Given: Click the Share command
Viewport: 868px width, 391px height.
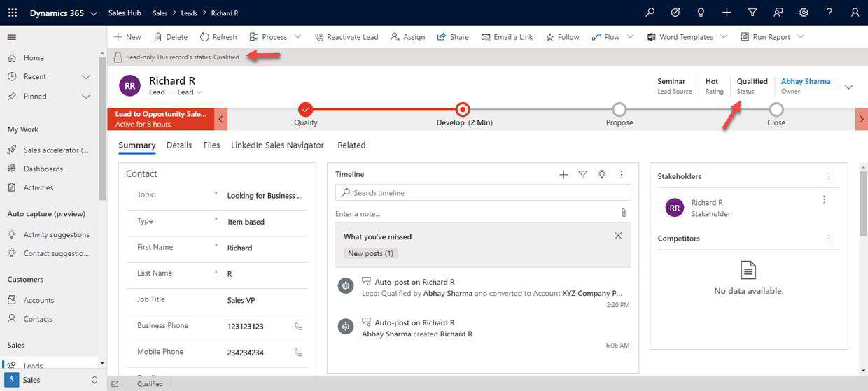Looking at the screenshot, I should point(453,37).
